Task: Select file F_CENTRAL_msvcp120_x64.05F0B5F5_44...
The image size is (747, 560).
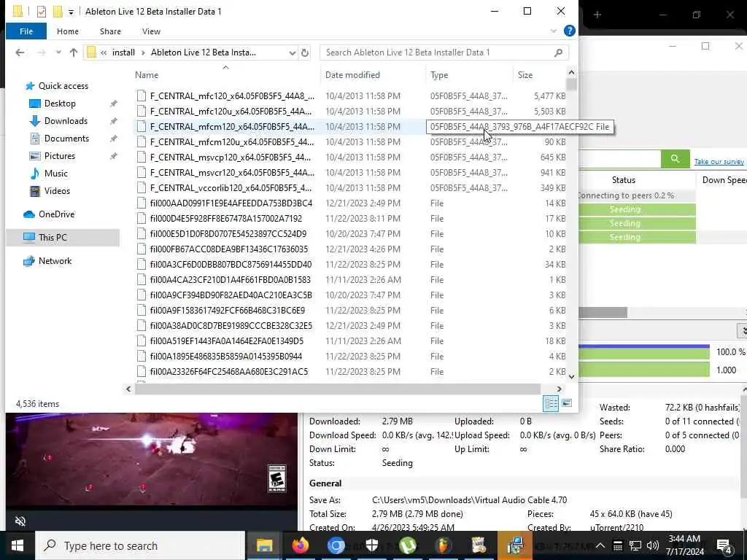Action: tap(230, 157)
